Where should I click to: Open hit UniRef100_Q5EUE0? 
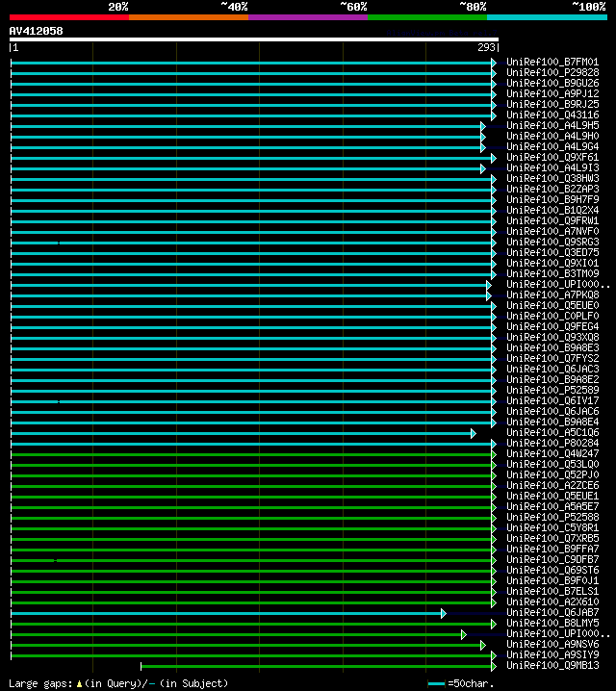[x=552, y=305]
